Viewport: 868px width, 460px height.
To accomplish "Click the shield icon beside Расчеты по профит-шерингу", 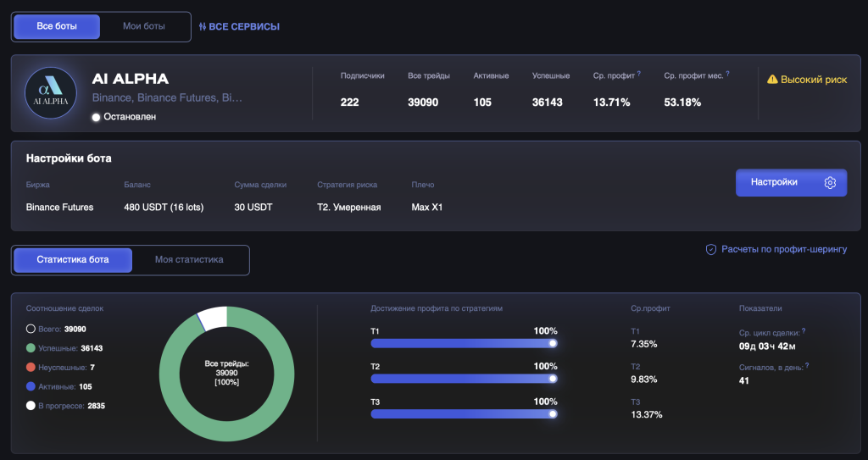I will [711, 250].
